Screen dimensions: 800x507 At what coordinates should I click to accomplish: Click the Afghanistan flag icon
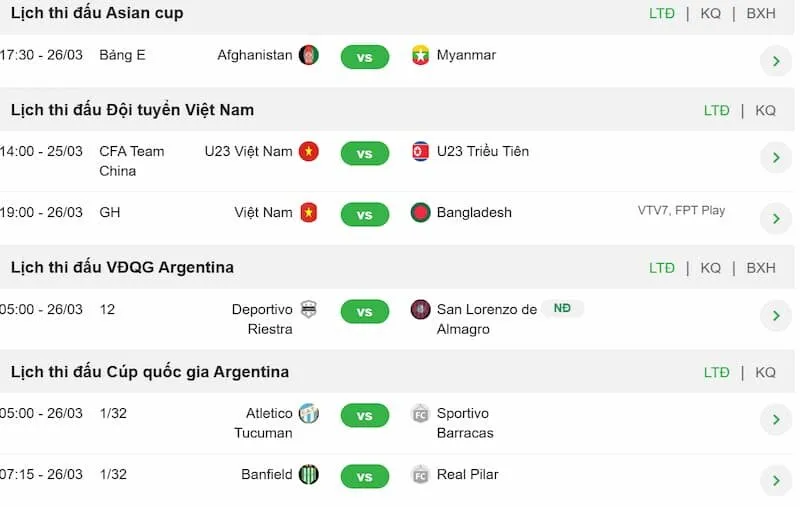309,56
